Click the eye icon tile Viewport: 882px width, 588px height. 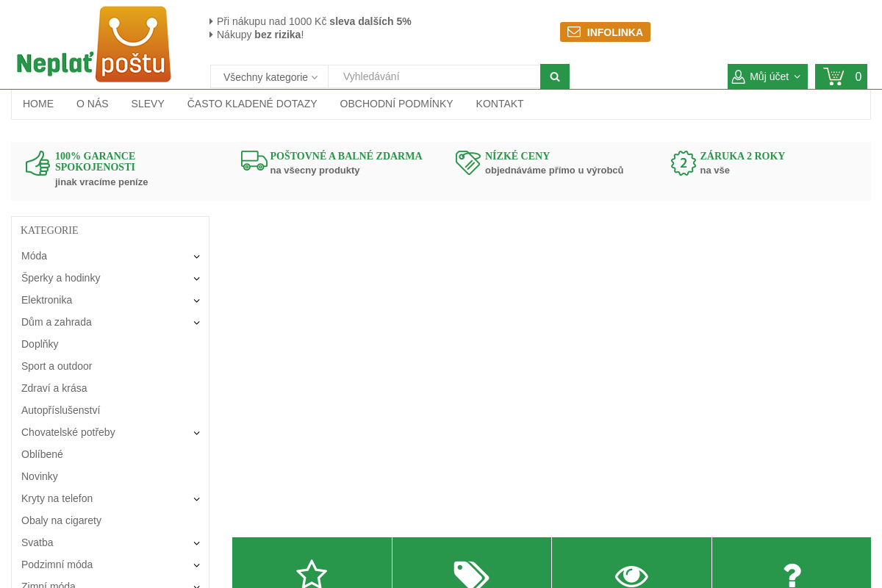[631, 573]
